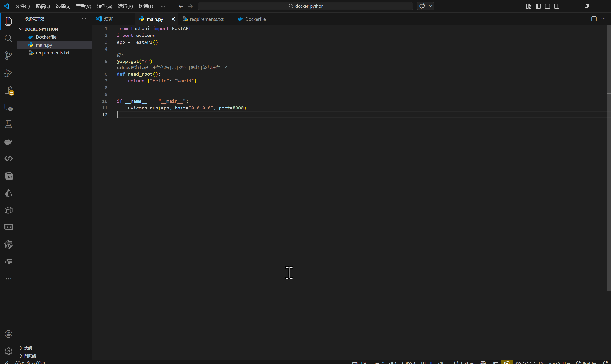This screenshot has width=611, height=364.
Task: Open Run and Debug view
Action: (x=9, y=73)
